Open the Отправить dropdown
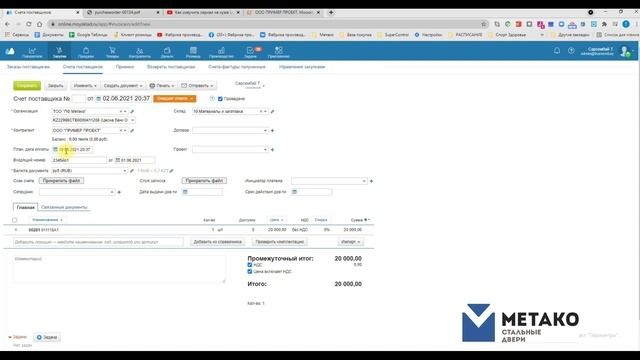 tap(198, 86)
